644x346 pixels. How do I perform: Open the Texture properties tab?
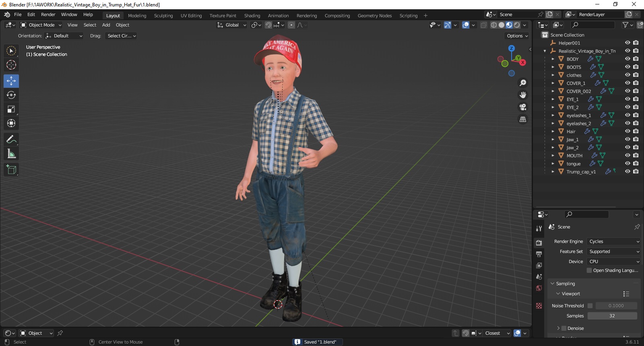pos(539,306)
